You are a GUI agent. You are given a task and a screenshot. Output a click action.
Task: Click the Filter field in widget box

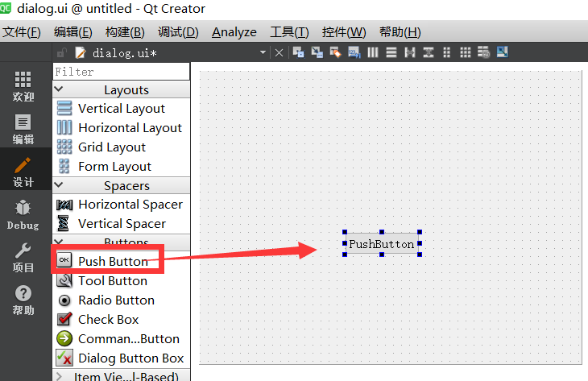point(122,72)
